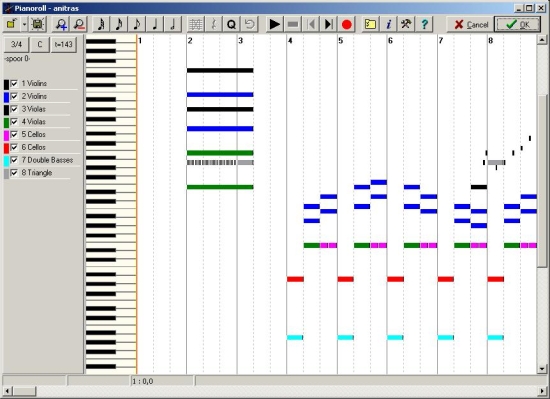Click the undo arrow icon
The height and width of the screenshot is (399, 550).
[x=249, y=24]
